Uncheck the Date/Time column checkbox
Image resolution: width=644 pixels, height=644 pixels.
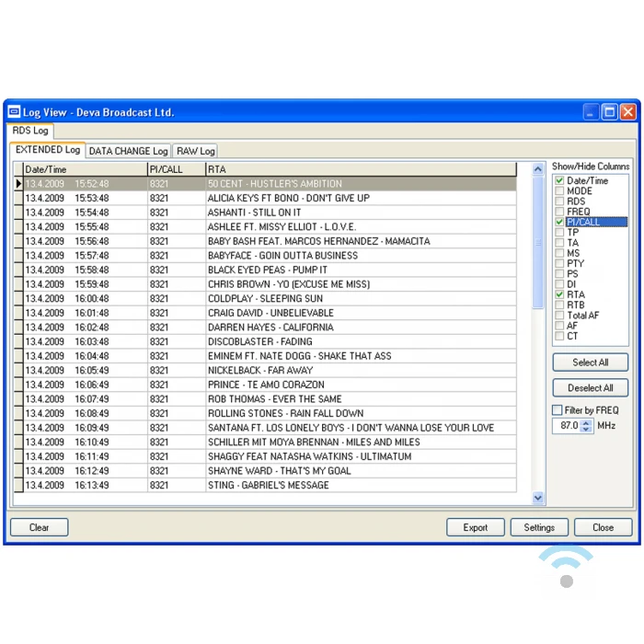pyautogui.click(x=559, y=180)
